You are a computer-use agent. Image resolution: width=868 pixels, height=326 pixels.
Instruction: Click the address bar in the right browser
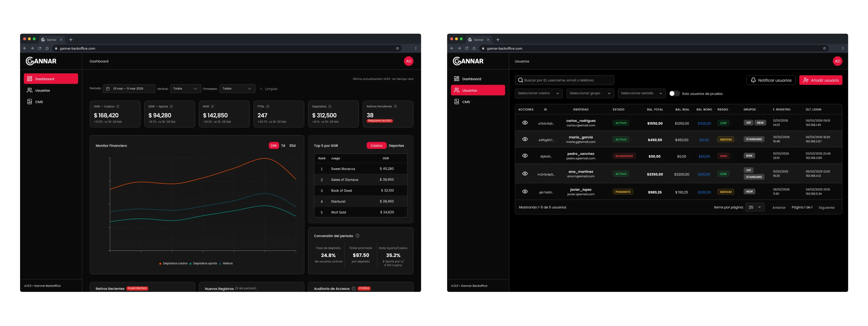pos(654,48)
